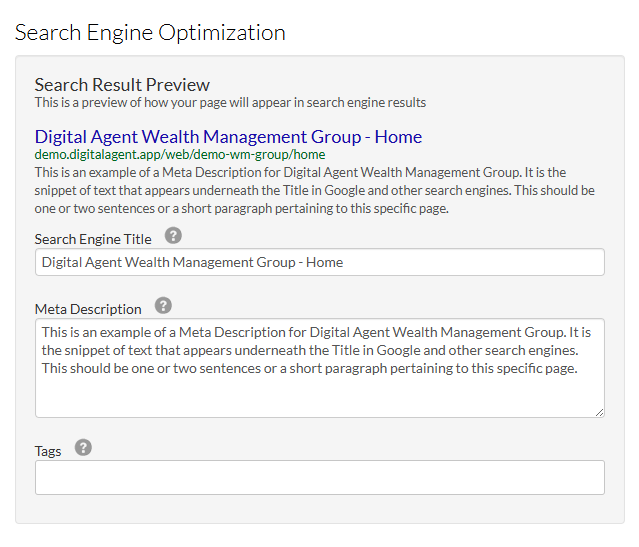This screenshot has height=547, width=639.
Task: Click inside the Meta Description textarea
Action: tap(320, 368)
